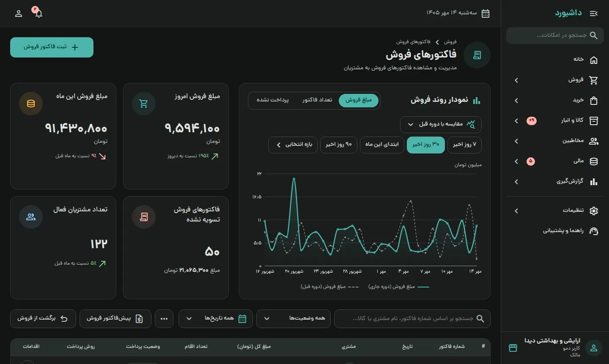Open the user profile icon in top bar

(19, 14)
